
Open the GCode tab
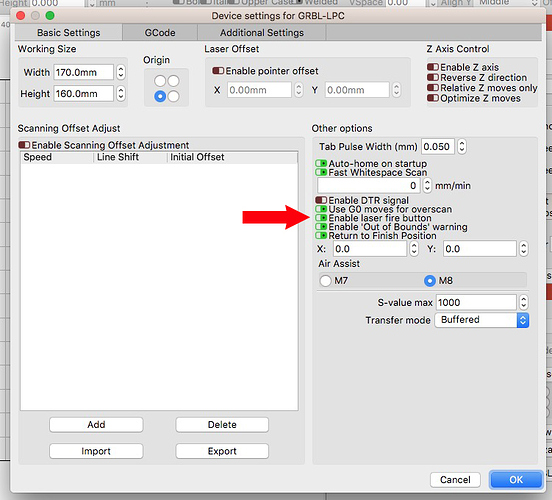[160, 33]
